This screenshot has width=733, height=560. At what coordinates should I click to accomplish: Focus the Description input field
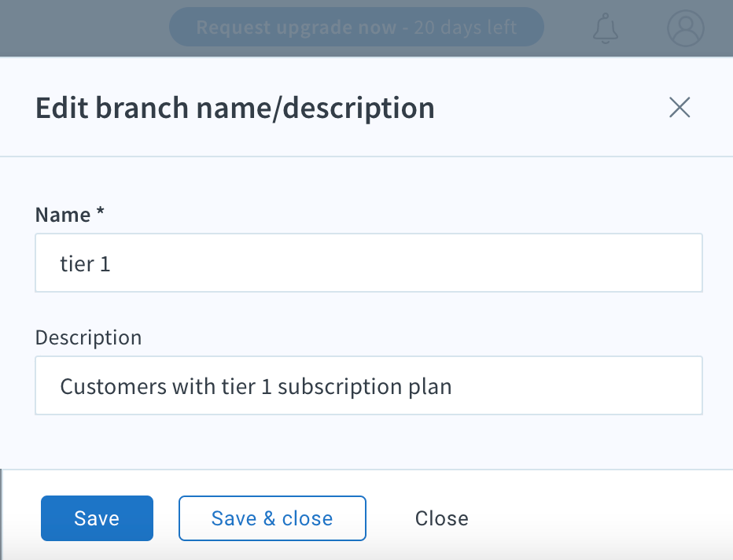point(369,385)
